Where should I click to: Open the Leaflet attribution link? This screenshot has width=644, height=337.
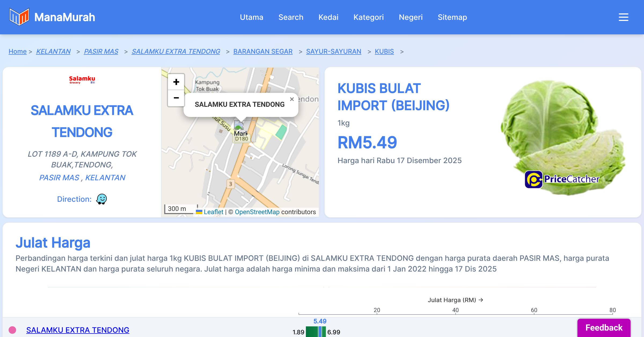point(213,212)
